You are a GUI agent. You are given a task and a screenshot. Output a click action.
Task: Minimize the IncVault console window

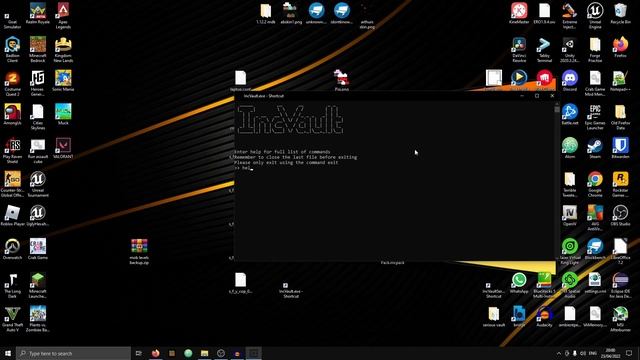(x=522, y=96)
